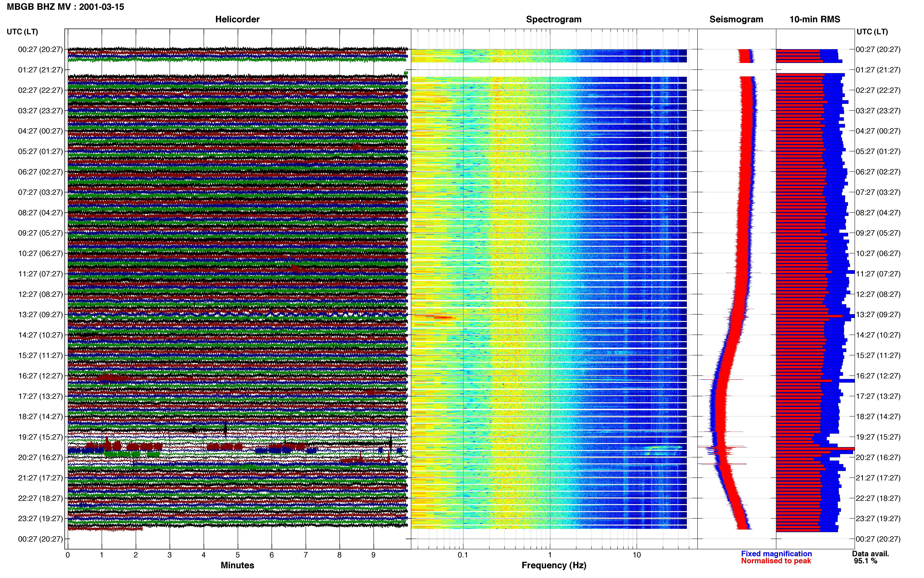Viewport: 924px width, 578px height.
Task: Select left time label '23:27 (19:27)'
Action: coord(40,519)
